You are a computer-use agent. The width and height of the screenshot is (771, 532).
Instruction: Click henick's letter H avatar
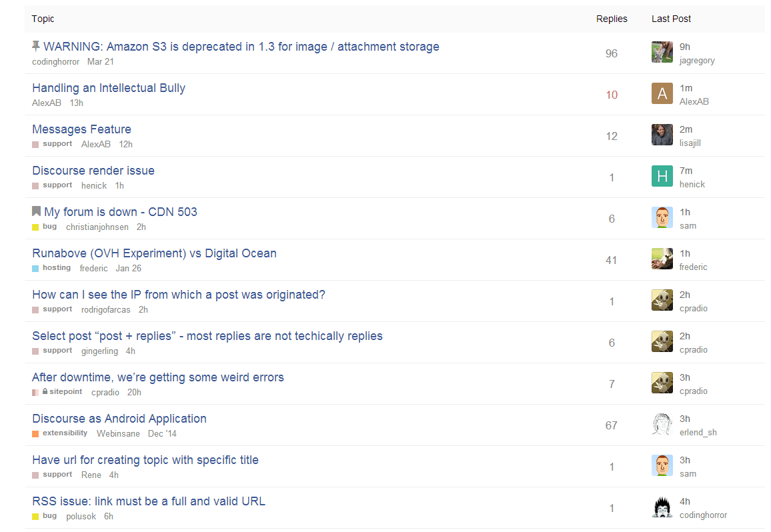click(662, 176)
